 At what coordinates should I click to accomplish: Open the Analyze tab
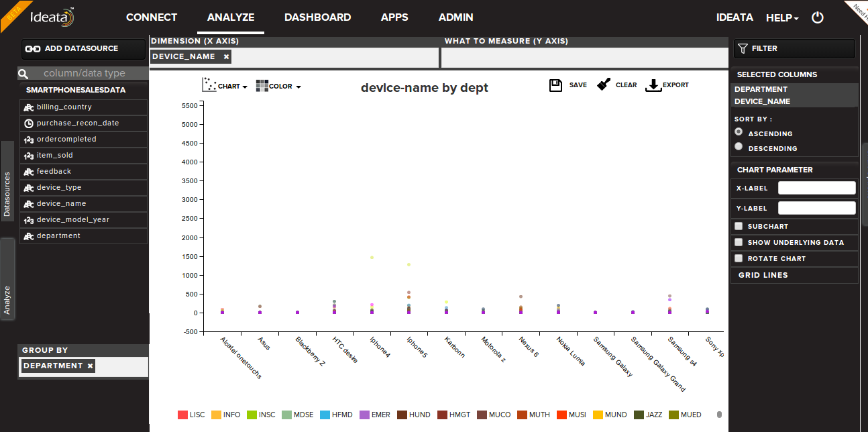pos(231,17)
